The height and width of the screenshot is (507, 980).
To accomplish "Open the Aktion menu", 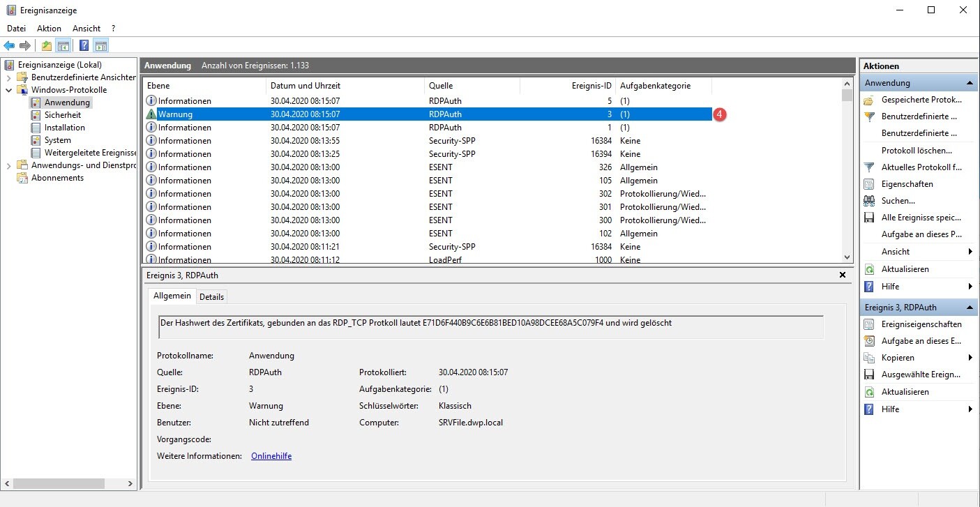I will coord(49,29).
